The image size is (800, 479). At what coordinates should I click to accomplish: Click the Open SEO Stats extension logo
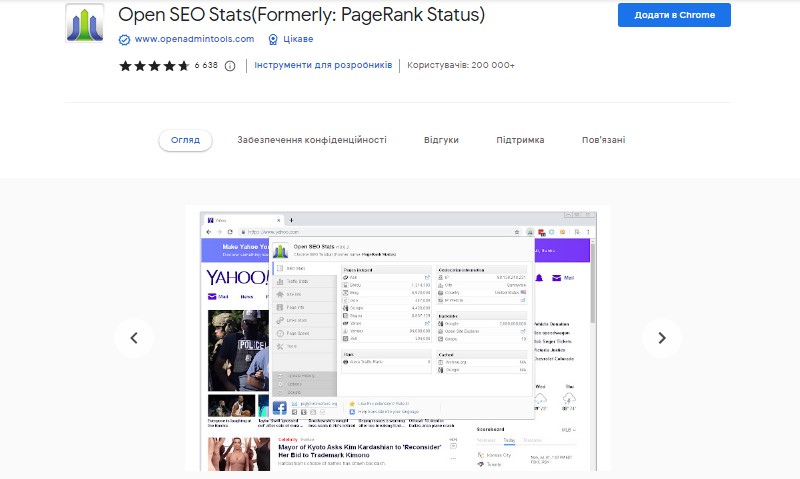point(84,24)
